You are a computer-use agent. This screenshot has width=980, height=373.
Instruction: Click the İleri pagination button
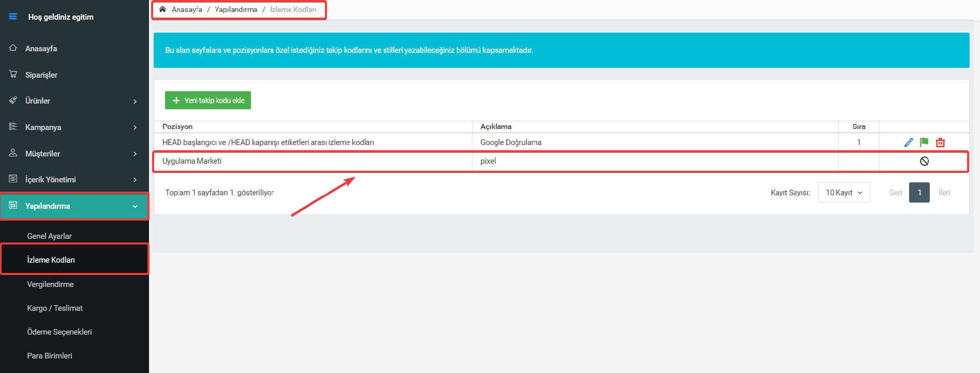tap(944, 193)
